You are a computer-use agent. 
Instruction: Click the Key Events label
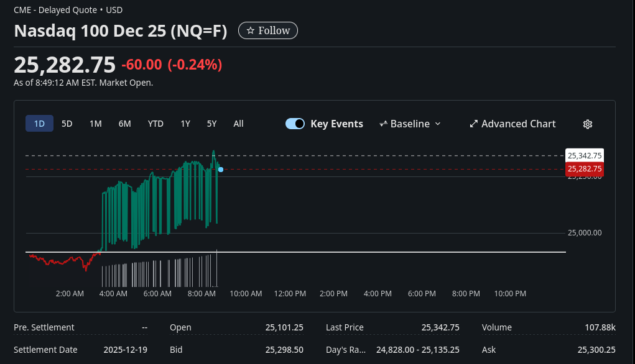point(336,124)
